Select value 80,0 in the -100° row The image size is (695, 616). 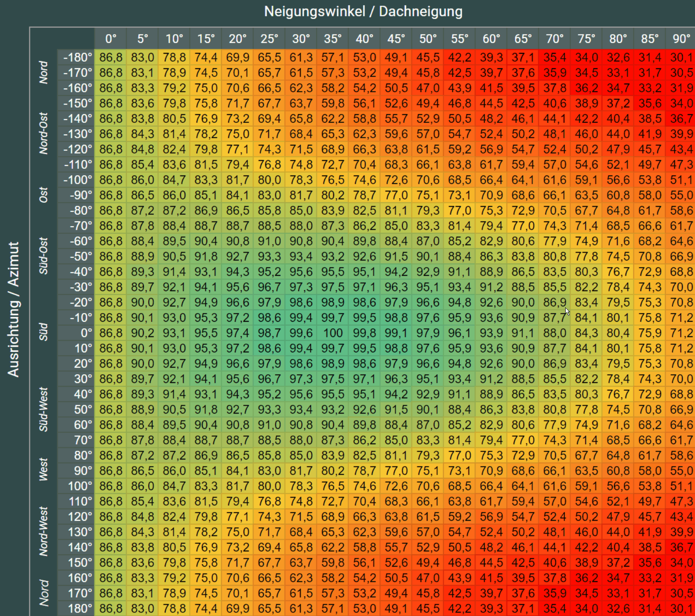[269, 180]
